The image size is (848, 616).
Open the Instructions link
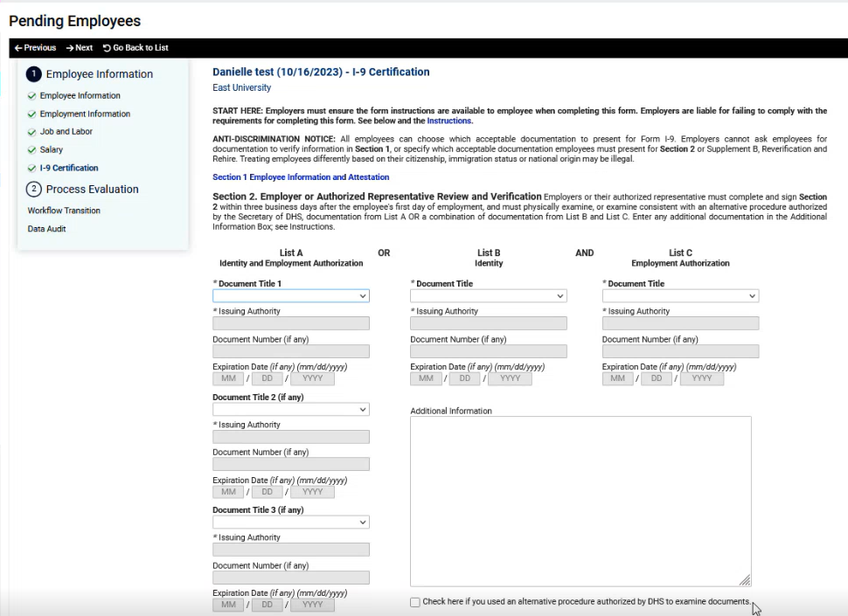449,121
